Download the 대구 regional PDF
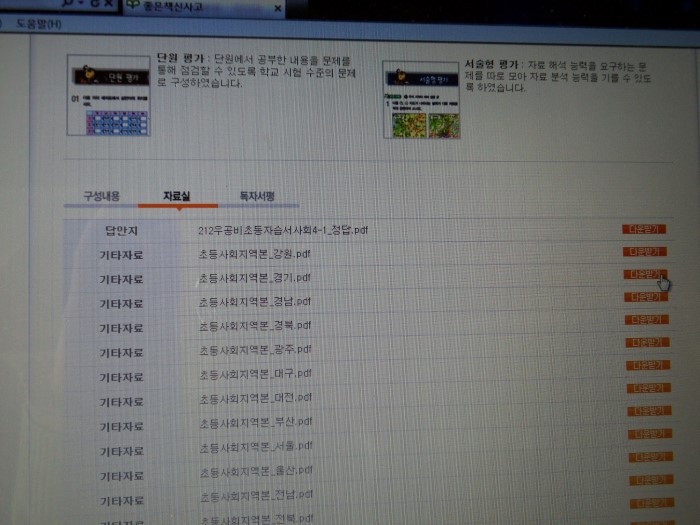The width and height of the screenshot is (700, 525). pyautogui.click(x=648, y=366)
